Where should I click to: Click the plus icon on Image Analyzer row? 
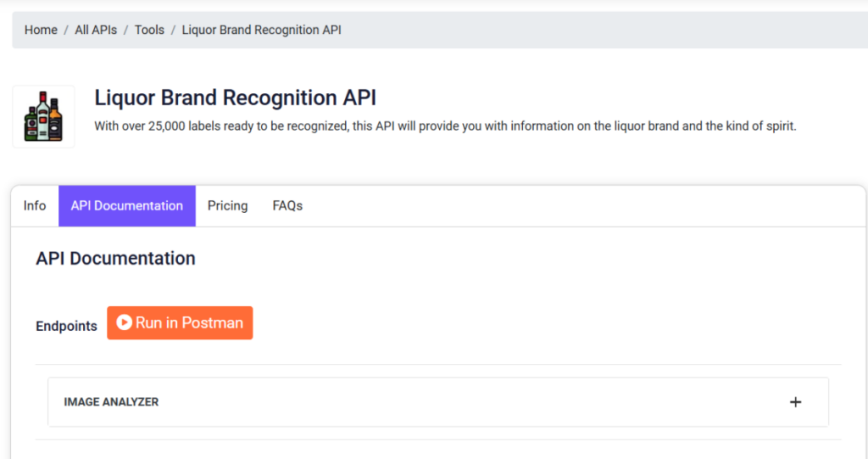(x=795, y=402)
